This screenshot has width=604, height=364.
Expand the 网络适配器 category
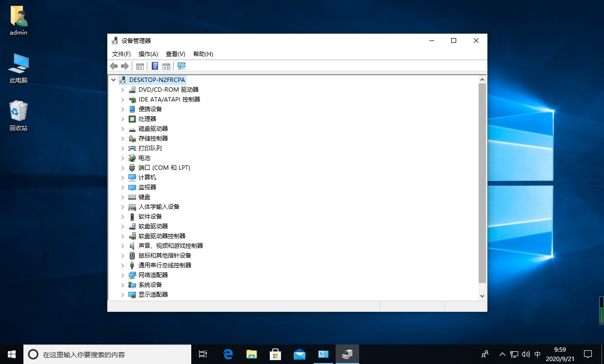(x=122, y=275)
